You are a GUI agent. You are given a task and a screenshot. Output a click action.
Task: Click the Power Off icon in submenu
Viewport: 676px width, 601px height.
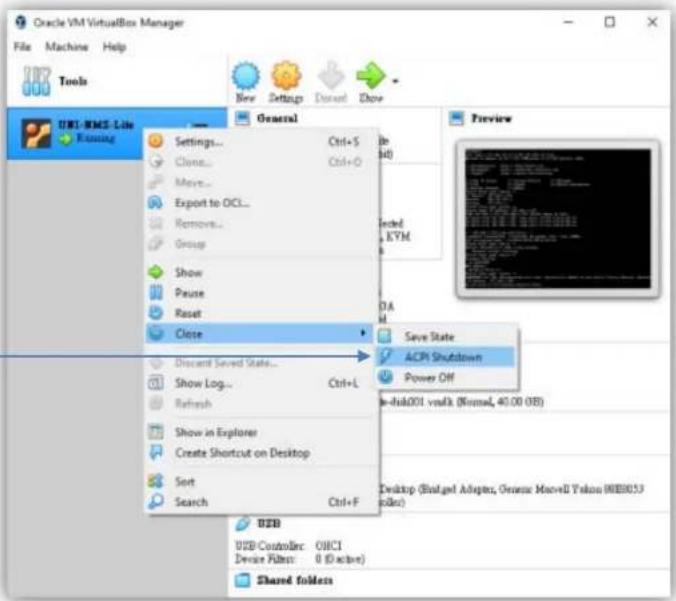[385, 377]
